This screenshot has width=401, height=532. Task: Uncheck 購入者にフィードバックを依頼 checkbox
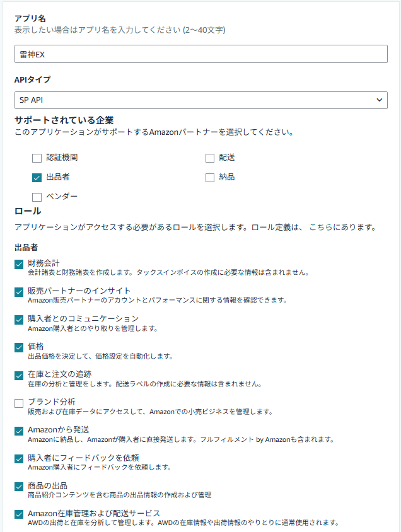(x=19, y=459)
